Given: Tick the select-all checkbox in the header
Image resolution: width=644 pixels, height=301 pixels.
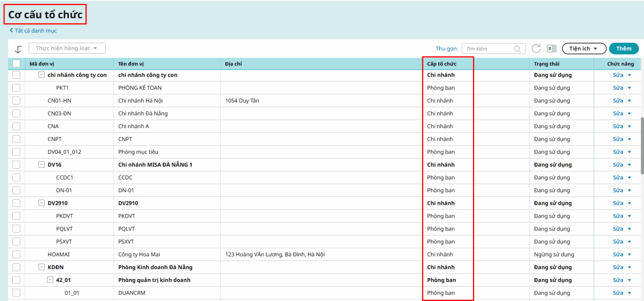Looking at the screenshot, I should 16,64.
